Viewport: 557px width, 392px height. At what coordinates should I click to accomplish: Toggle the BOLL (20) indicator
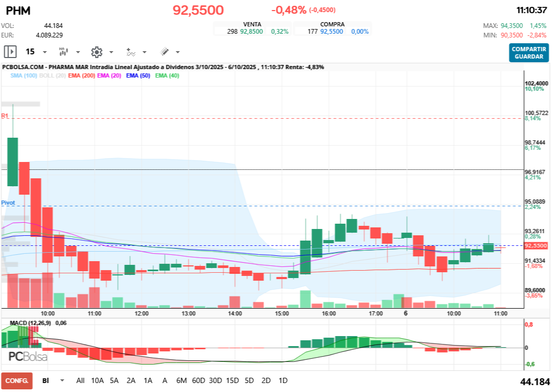point(53,76)
